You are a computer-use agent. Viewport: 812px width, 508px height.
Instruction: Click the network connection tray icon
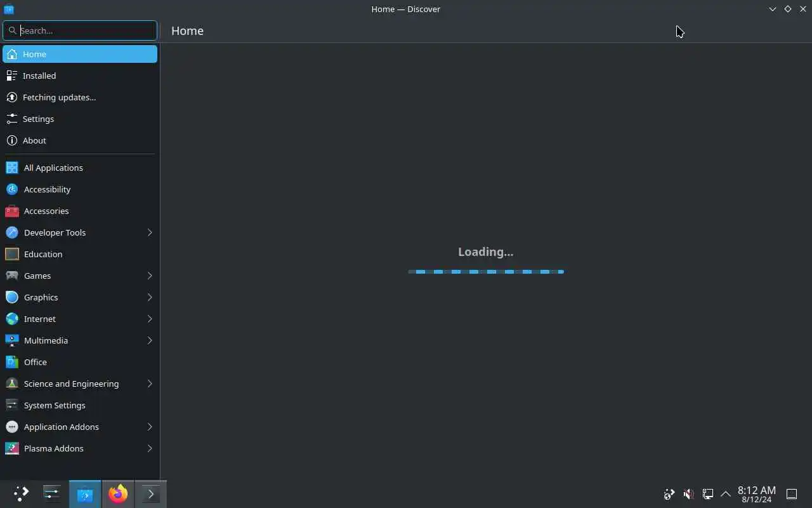pyautogui.click(x=708, y=493)
